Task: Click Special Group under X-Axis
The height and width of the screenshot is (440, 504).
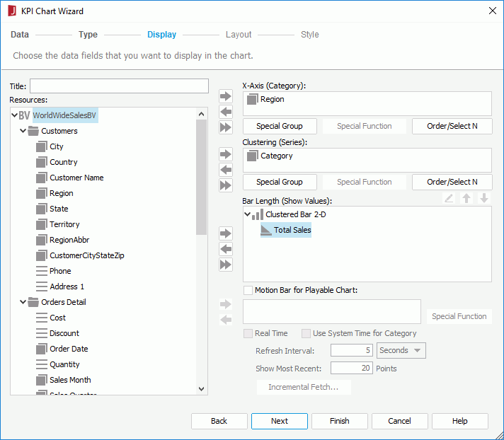Action: point(280,126)
